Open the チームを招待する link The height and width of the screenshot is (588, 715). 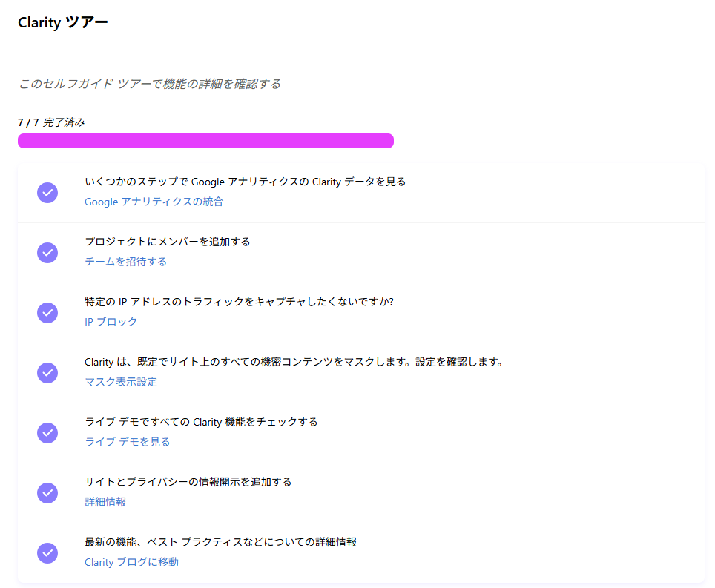click(x=126, y=262)
